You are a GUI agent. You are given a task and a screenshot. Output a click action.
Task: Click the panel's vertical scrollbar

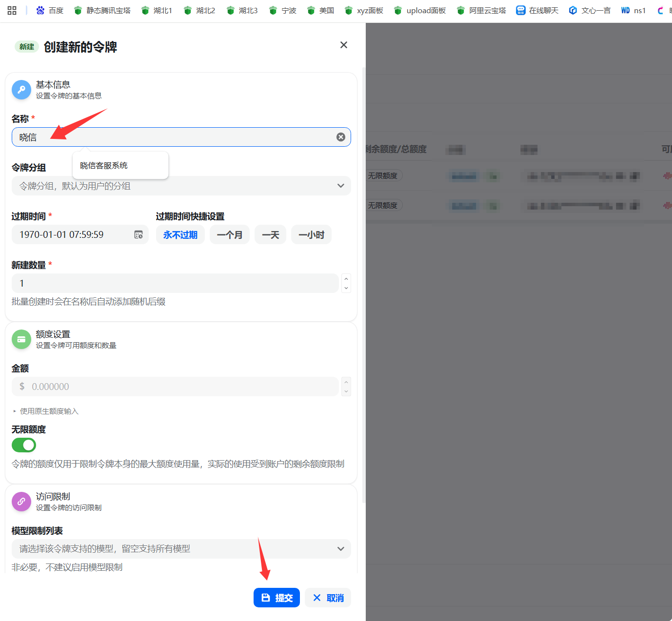(x=364, y=285)
